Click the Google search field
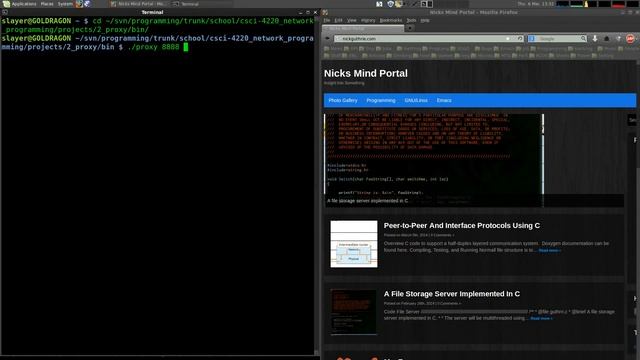Viewport: 640px width, 360px height. [558, 38]
